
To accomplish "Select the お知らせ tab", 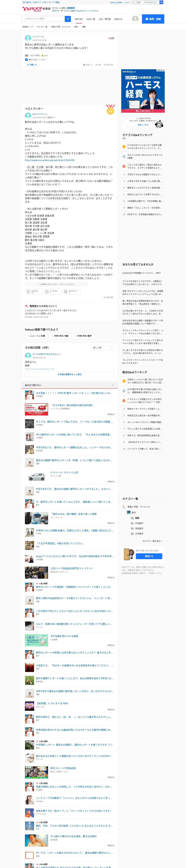I will tap(118, 19).
